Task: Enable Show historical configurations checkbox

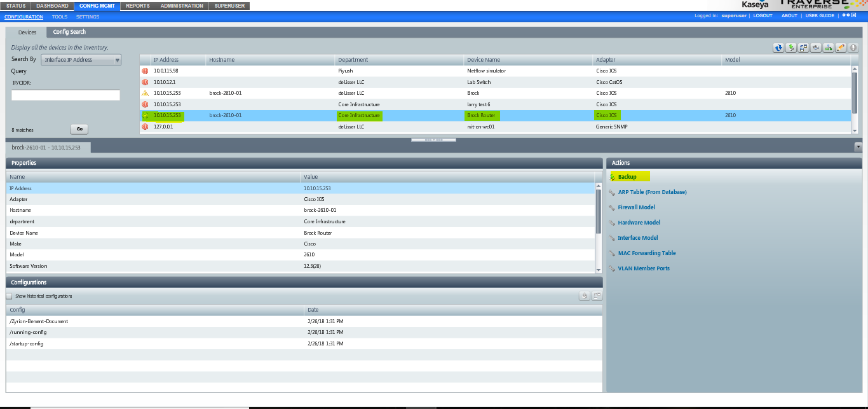Action: (x=9, y=296)
